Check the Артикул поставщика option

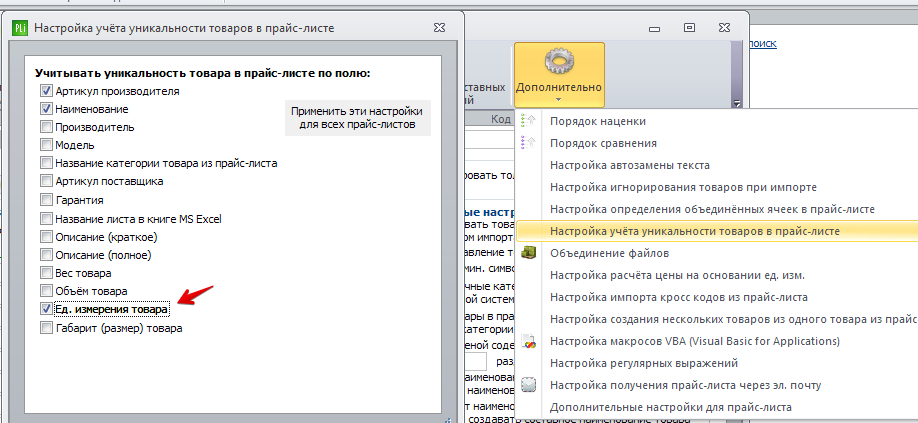[x=46, y=181]
